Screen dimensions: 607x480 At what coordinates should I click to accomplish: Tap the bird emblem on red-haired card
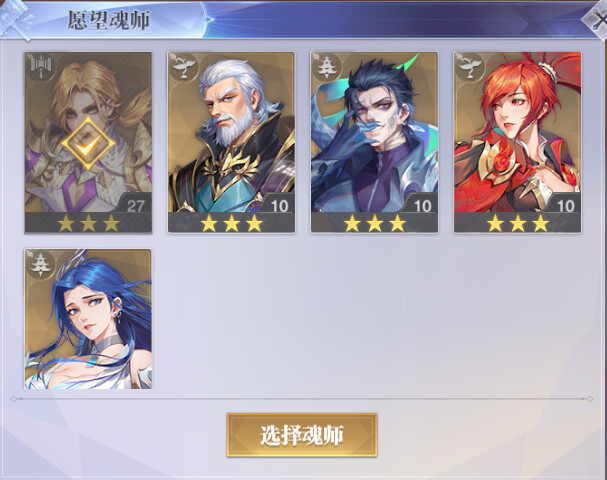469,67
